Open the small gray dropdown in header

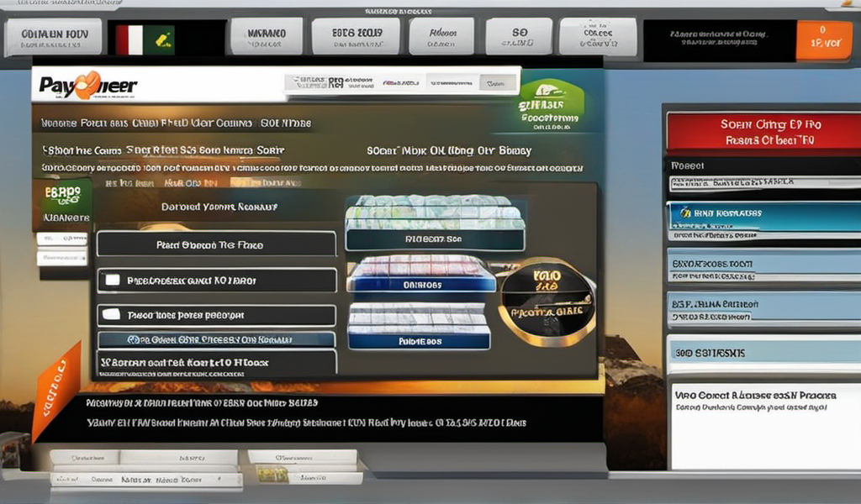coord(498,82)
